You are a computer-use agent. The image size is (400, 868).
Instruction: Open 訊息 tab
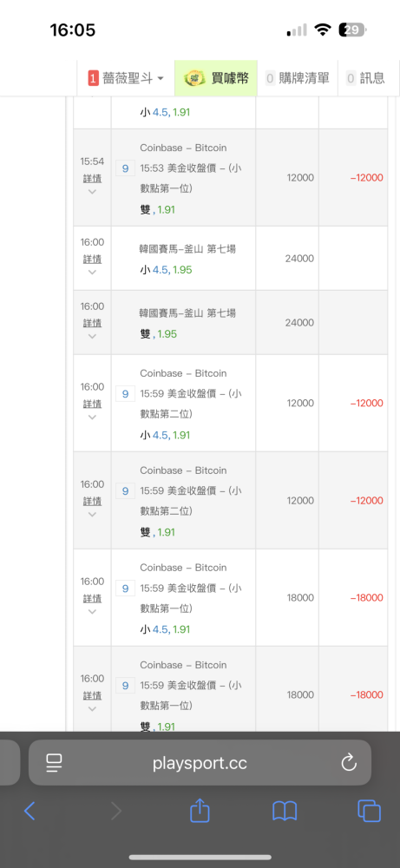(x=365, y=79)
